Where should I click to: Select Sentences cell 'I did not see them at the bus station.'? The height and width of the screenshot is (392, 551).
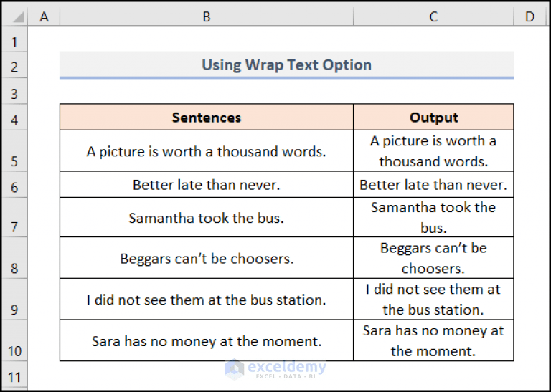coord(207,299)
